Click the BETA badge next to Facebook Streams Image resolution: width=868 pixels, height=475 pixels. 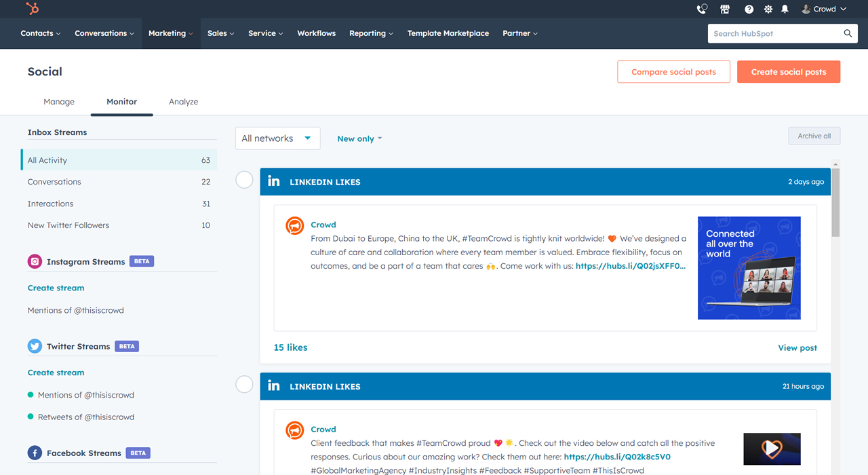click(x=138, y=453)
